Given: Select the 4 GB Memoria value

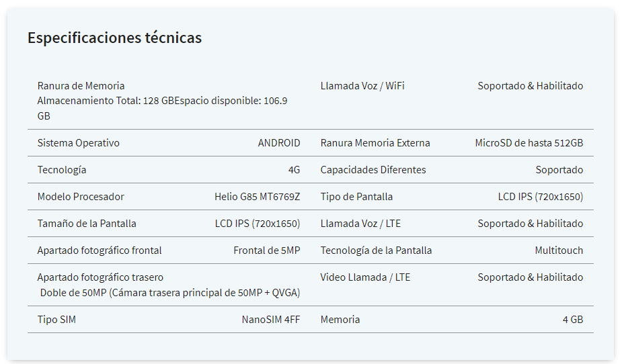Looking at the screenshot, I should 573,320.
